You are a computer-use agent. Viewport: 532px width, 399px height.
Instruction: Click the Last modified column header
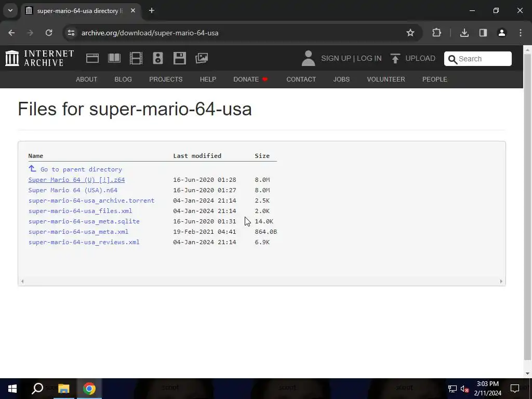tap(197, 156)
